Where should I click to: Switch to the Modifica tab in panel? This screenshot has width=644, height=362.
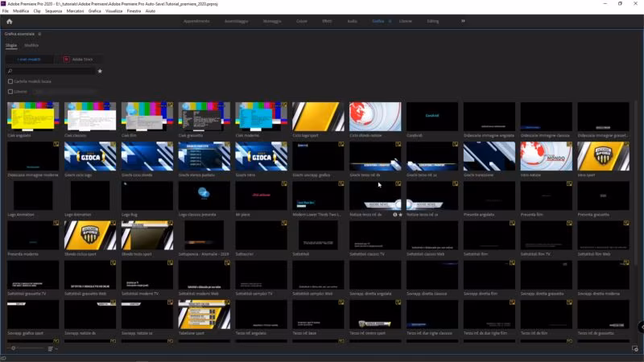pyautogui.click(x=31, y=45)
